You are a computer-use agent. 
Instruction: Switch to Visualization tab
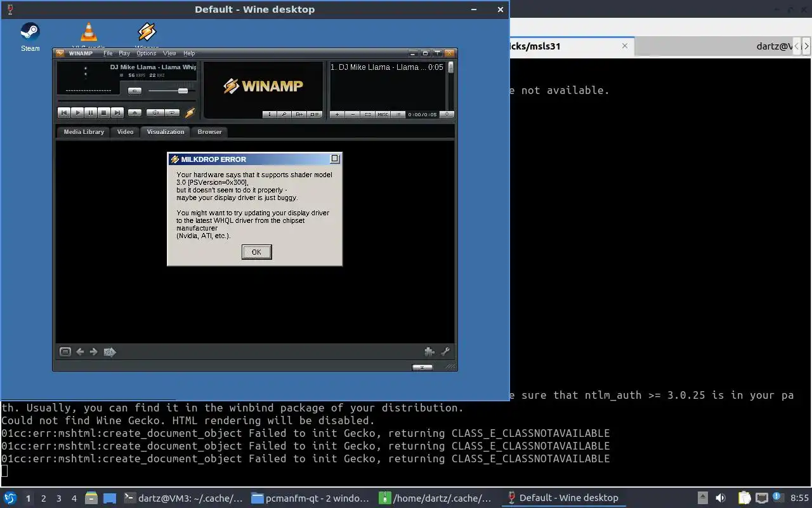point(166,132)
